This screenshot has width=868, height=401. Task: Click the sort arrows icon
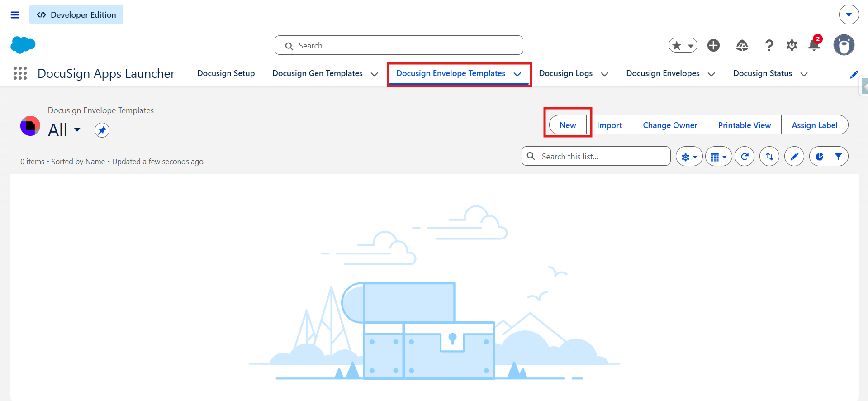pyautogui.click(x=769, y=157)
